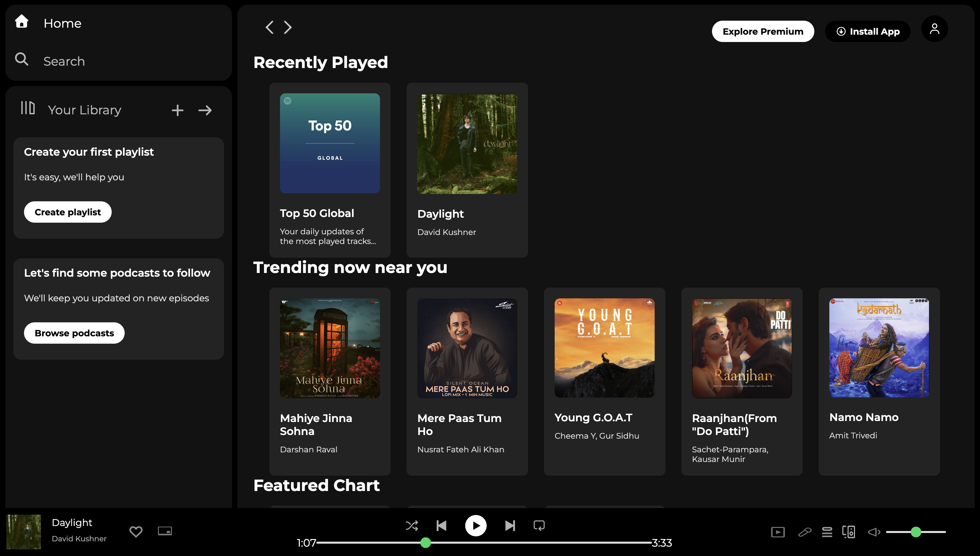Open picture-in-picture mini player icon
980x556 pixels.
(165, 531)
